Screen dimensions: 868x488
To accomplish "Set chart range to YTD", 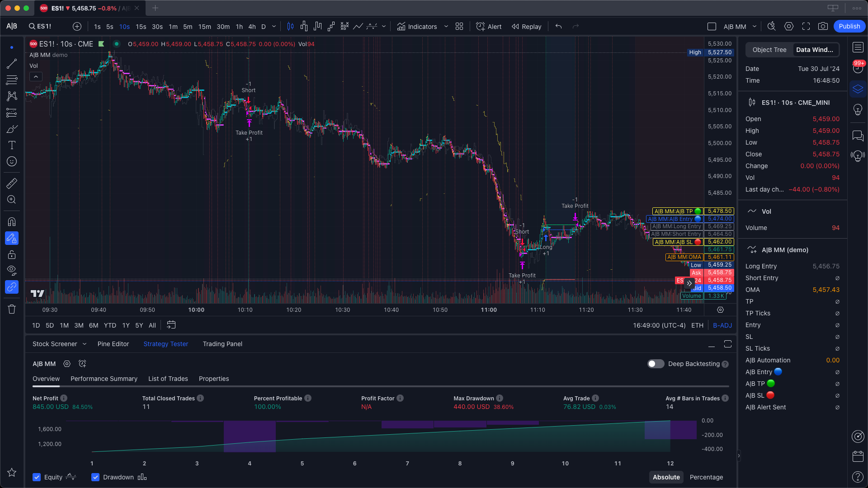I will tap(110, 325).
